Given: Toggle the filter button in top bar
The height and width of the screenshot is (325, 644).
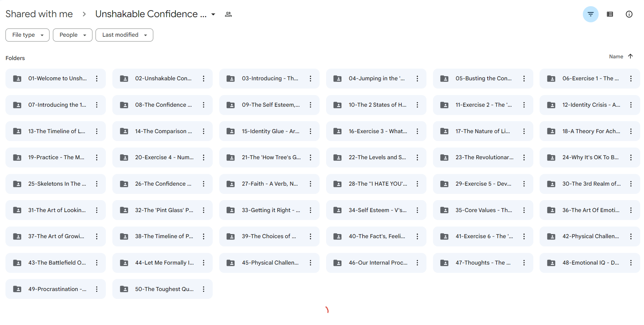Looking at the screenshot, I should pos(590,14).
